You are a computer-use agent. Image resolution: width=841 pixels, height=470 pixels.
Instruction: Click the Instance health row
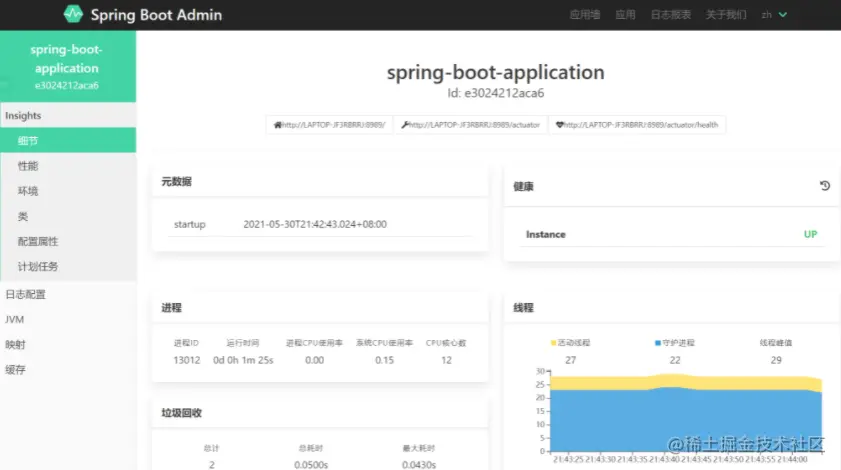(x=672, y=234)
